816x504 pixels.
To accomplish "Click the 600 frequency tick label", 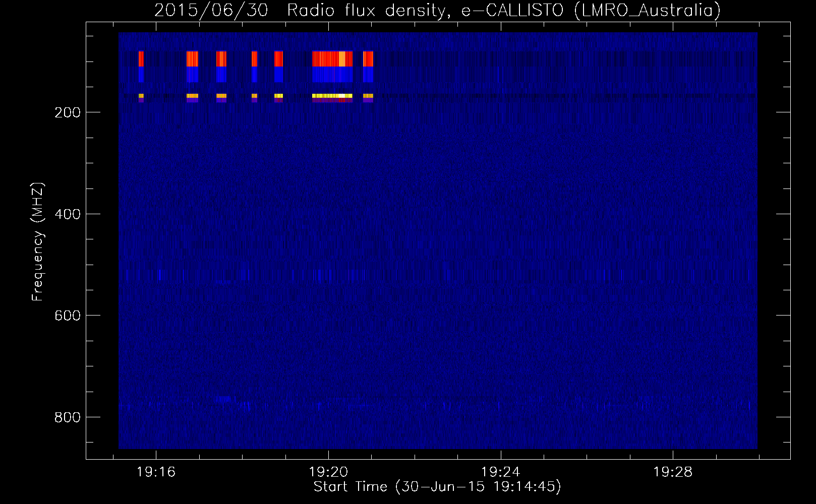I will (67, 316).
